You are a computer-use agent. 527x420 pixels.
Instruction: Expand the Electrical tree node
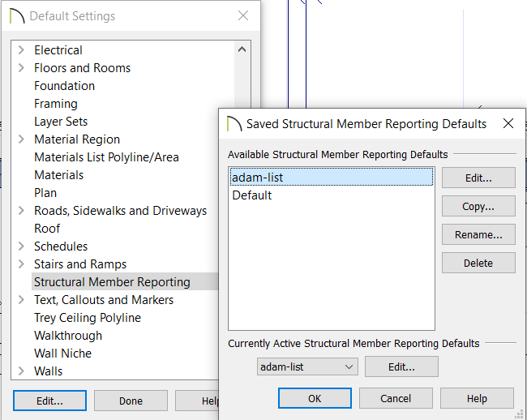tap(21, 50)
